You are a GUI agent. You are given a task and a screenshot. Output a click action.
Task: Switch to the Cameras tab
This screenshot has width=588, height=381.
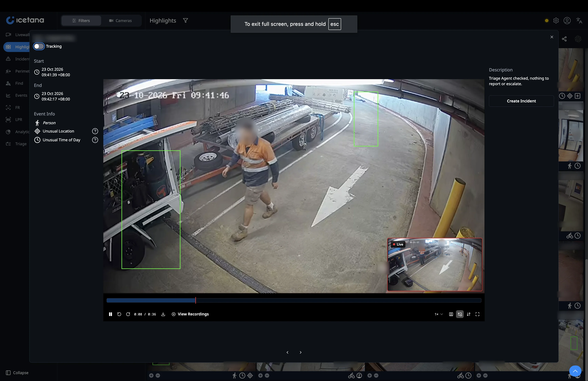coord(121,20)
